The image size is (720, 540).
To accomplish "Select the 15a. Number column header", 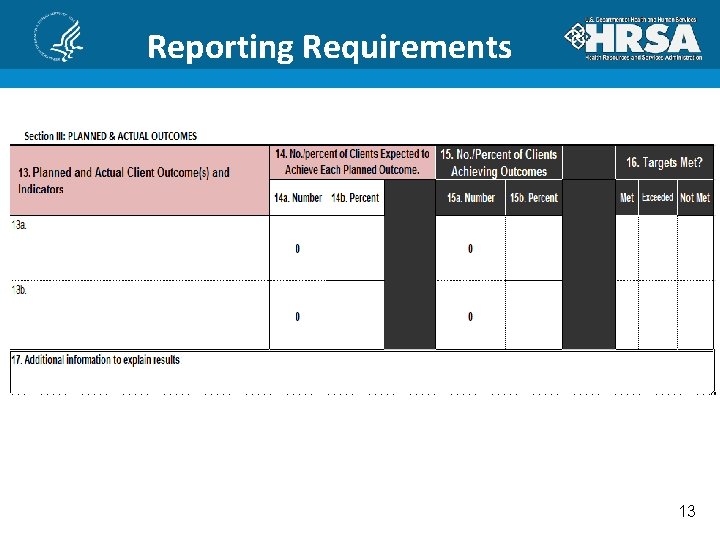I will coord(471,198).
